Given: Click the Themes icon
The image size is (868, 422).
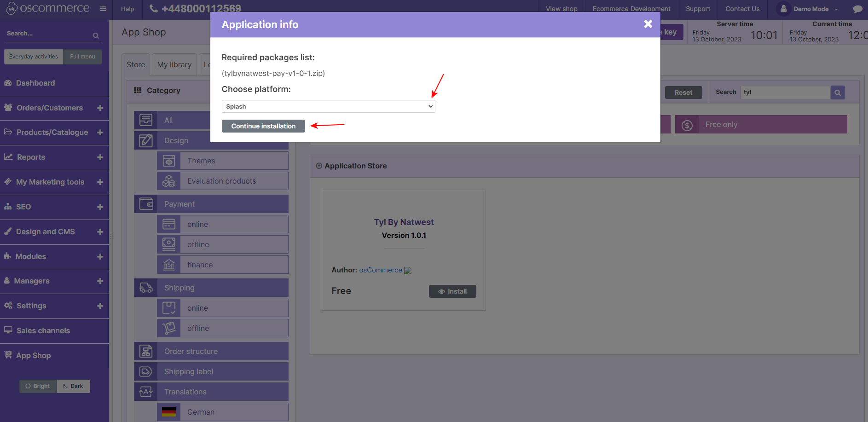Looking at the screenshot, I should 169,161.
